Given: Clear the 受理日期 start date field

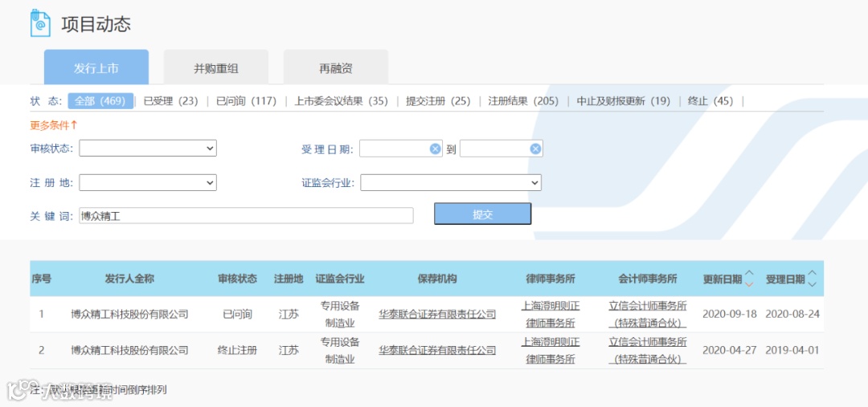Looking at the screenshot, I should click(x=435, y=149).
